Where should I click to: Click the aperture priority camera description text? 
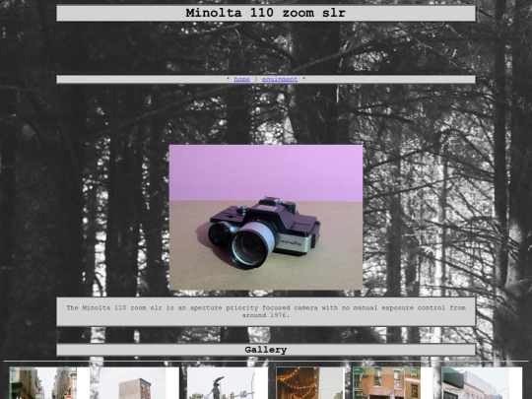(x=266, y=311)
